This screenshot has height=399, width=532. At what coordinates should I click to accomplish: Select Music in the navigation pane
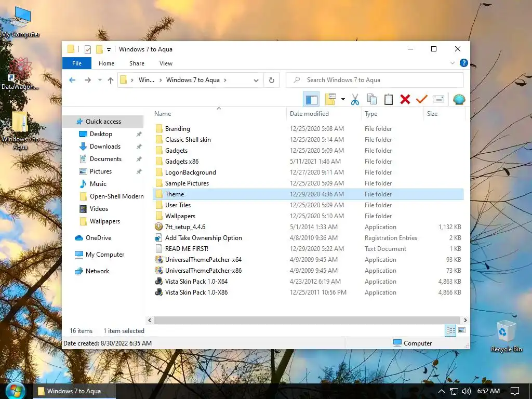pos(98,184)
